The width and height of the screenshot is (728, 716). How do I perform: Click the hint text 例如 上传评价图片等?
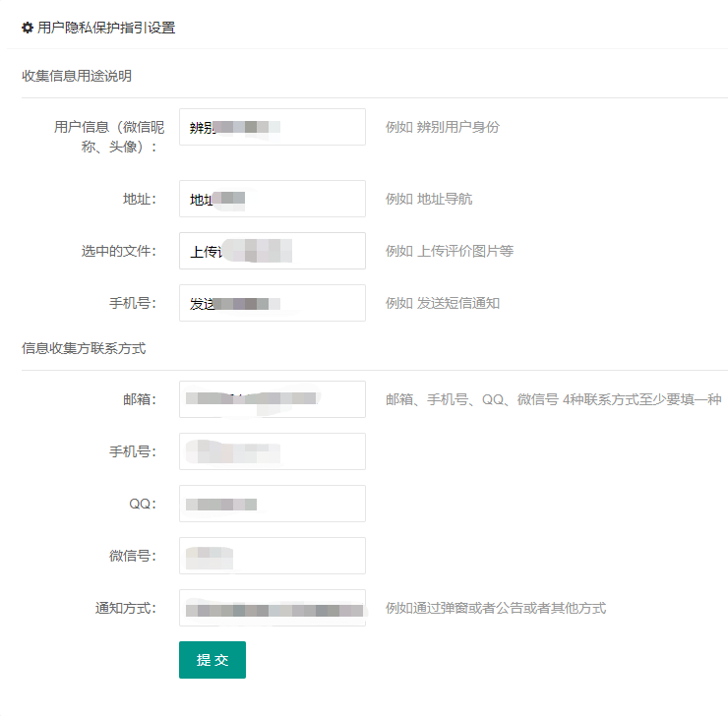click(450, 251)
